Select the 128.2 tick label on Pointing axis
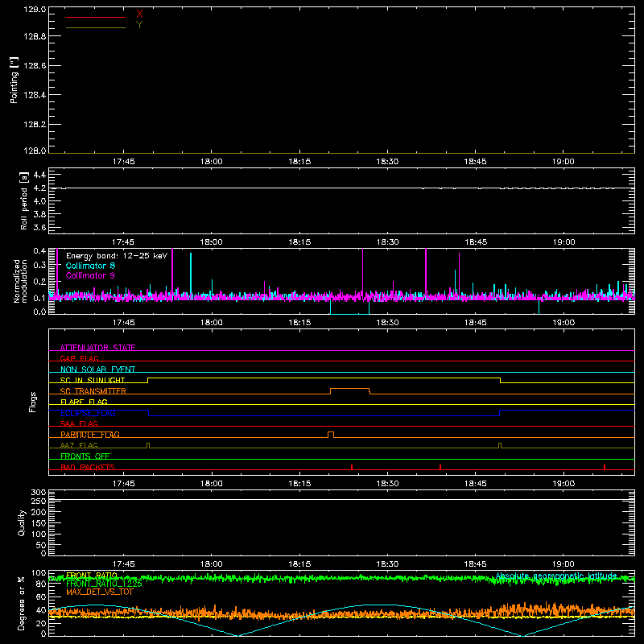644x644 pixels. pos(35,125)
